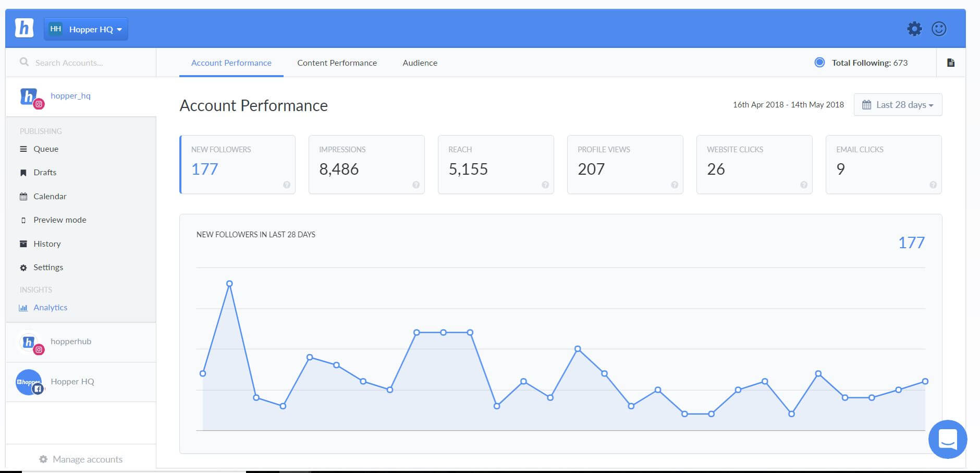Expand the hopperhub account entry
This screenshot has width=980, height=473.
[71, 342]
